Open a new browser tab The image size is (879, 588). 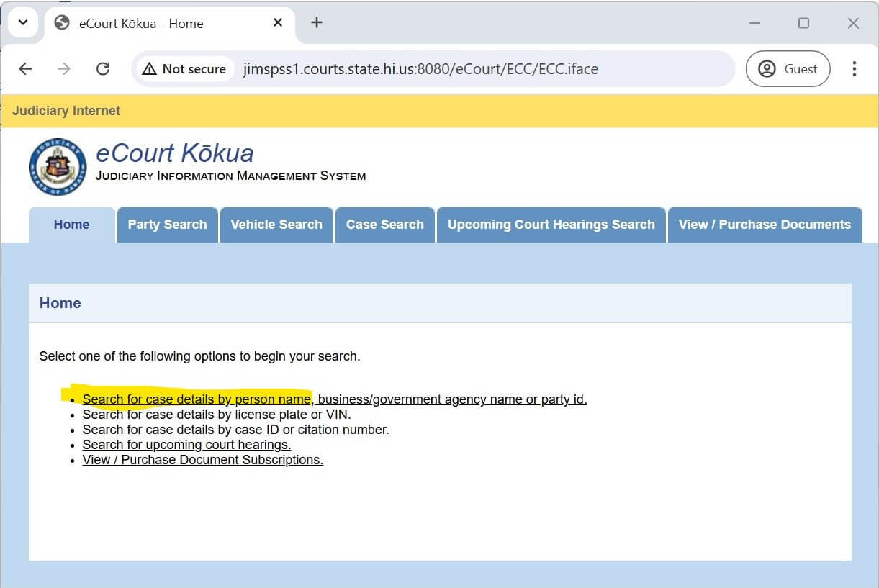(316, 22)
